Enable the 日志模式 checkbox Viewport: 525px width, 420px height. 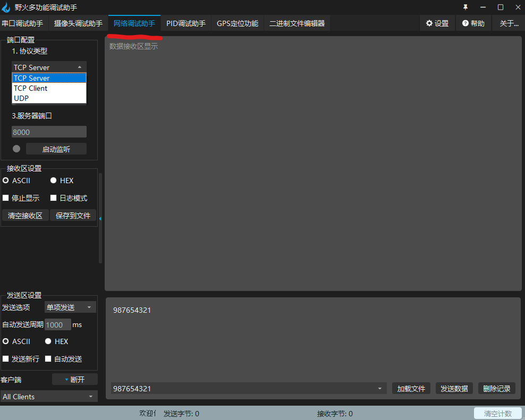click(53, 198)
